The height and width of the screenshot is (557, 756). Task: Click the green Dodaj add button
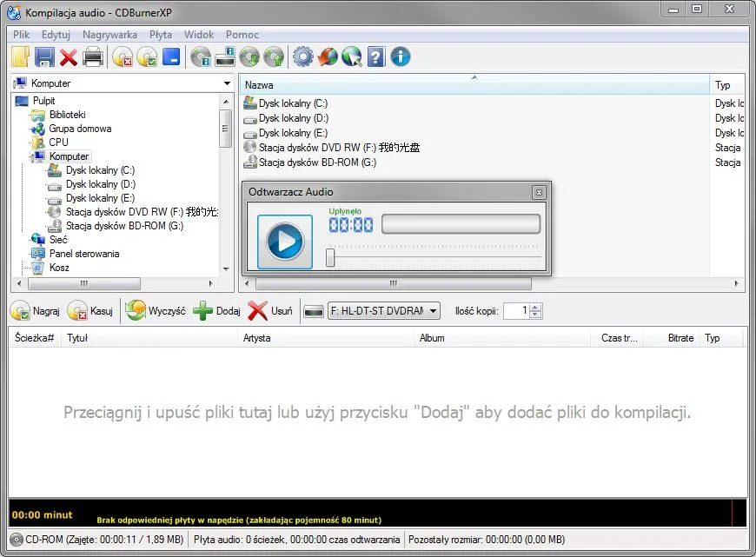(x=216, y=311)
